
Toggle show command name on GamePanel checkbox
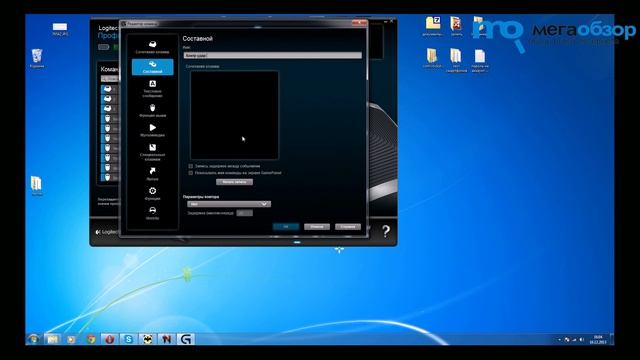(x=191, y=173)
